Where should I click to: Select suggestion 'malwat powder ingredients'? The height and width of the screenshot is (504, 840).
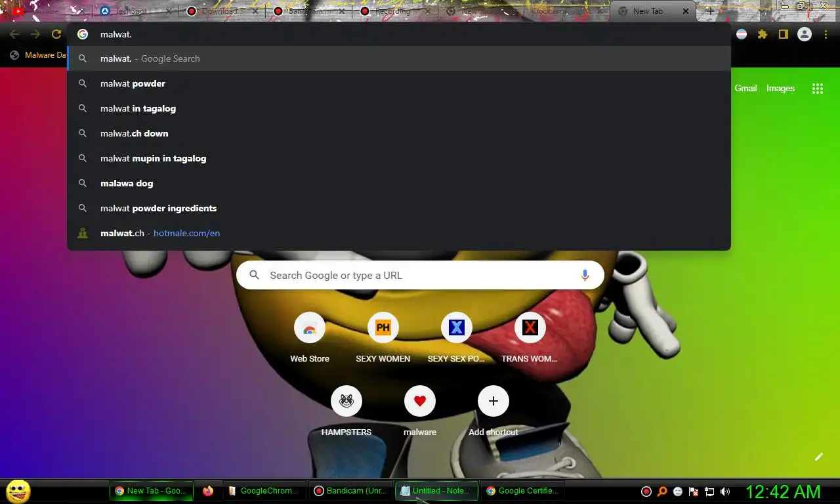coord(399,208)
